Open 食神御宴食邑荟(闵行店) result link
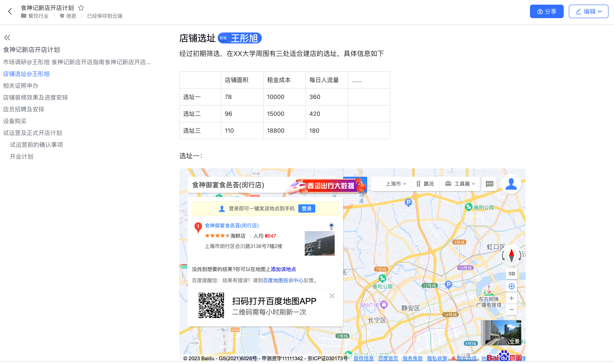Viewport: 614px width, 364px height. tap(231, 225)
